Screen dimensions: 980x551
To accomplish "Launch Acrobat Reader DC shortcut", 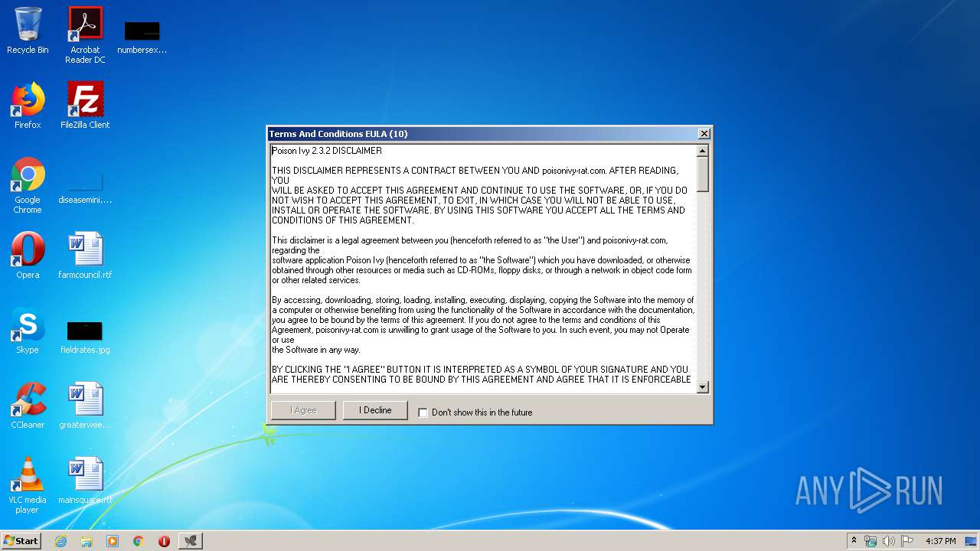I will pos(85,34).
